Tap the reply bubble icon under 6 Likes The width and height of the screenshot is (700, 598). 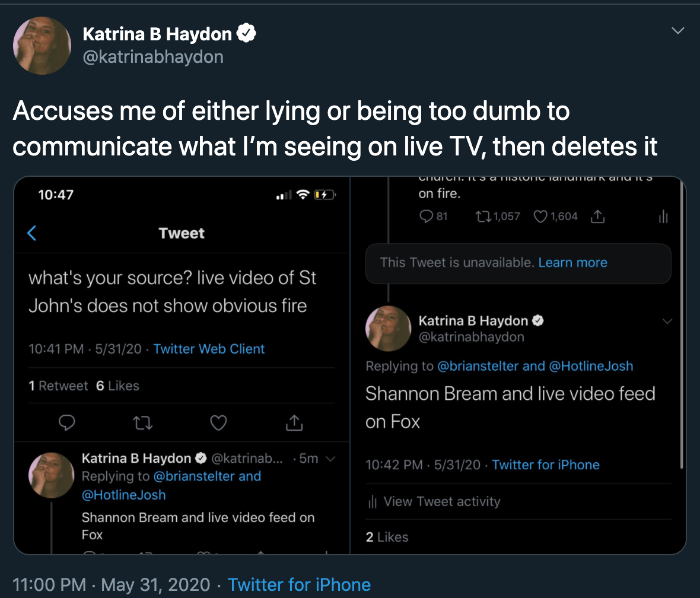[67, 422]
